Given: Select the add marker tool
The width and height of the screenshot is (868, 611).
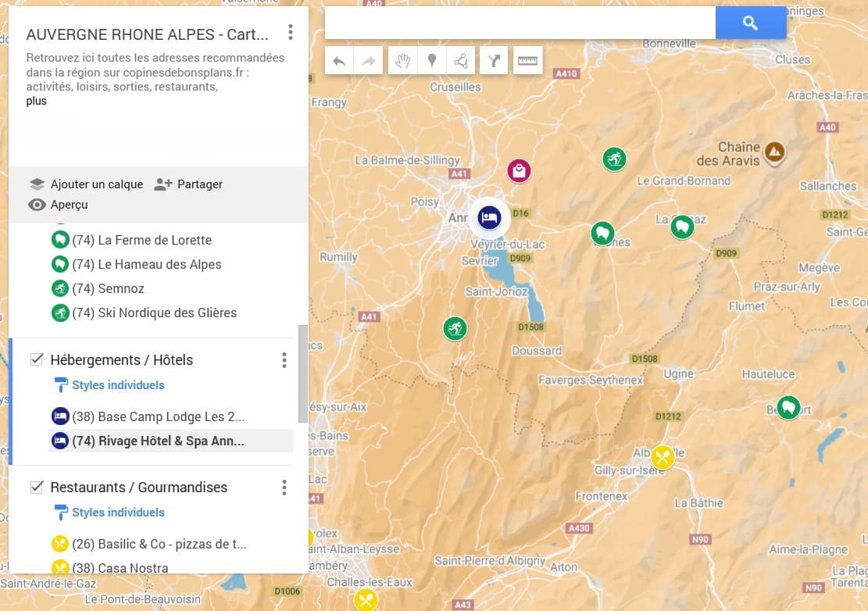Looking at the screenshot, I should pos(432,61).
